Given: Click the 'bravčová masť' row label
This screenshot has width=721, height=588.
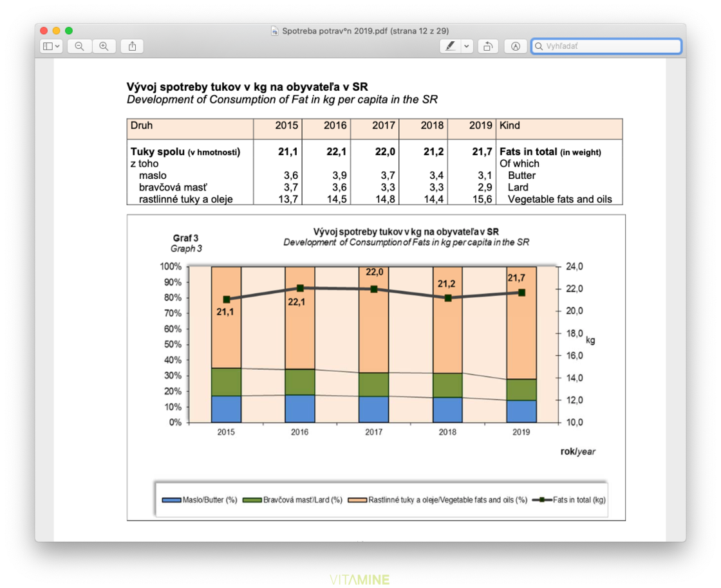Looking at the screenshot, I should pyautogui.click(x=173, y=187).
